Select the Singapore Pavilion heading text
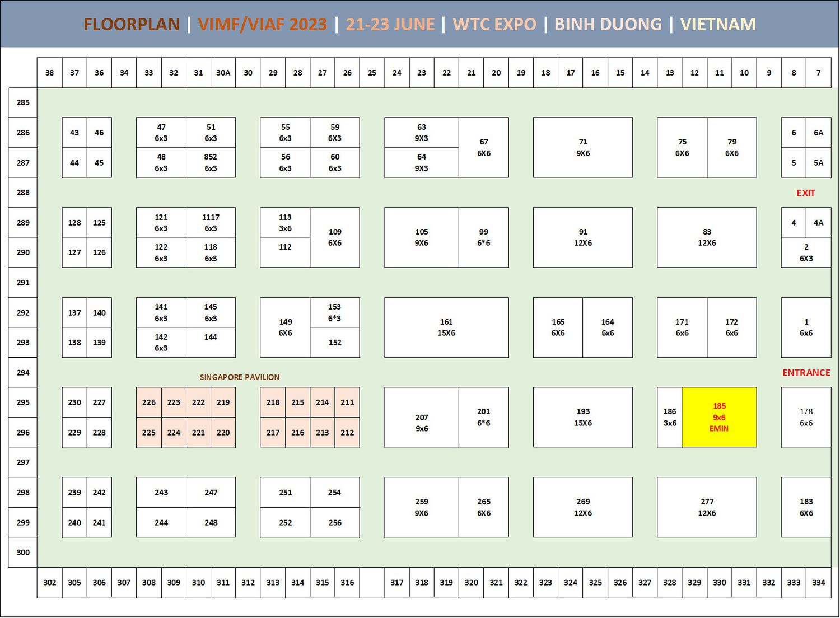This screenshot has width=840, height=618. click(x=240, y=377)
